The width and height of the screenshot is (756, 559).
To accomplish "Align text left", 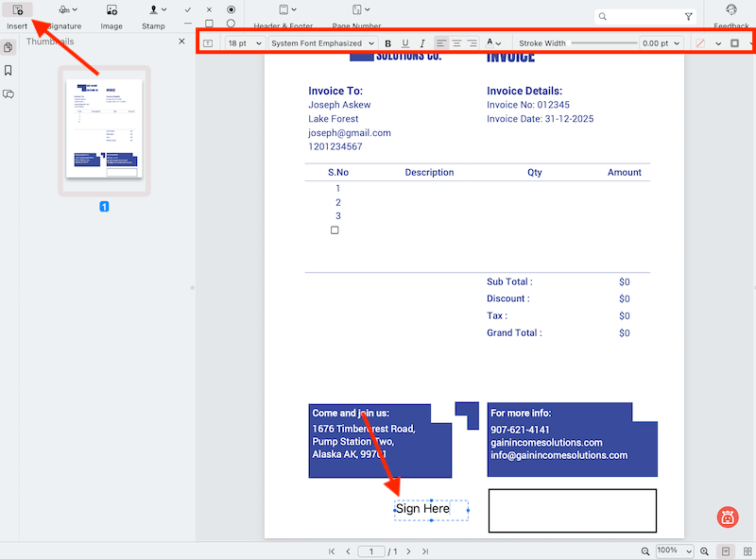I will point(440,43).
